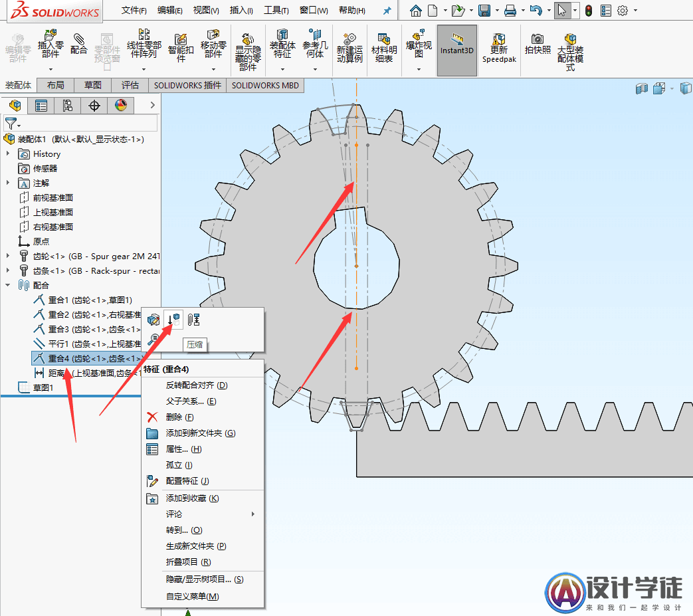Screen dimensions: 693x616
Task: Open Insert Components dropdown arrow
Action: pos(50,69)
